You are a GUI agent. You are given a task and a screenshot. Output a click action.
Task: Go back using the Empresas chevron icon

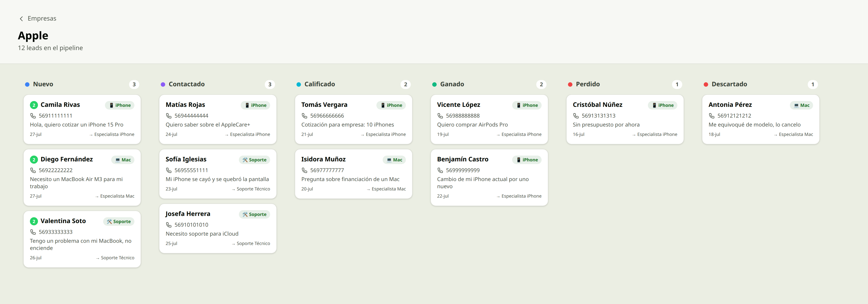(21, 19)
